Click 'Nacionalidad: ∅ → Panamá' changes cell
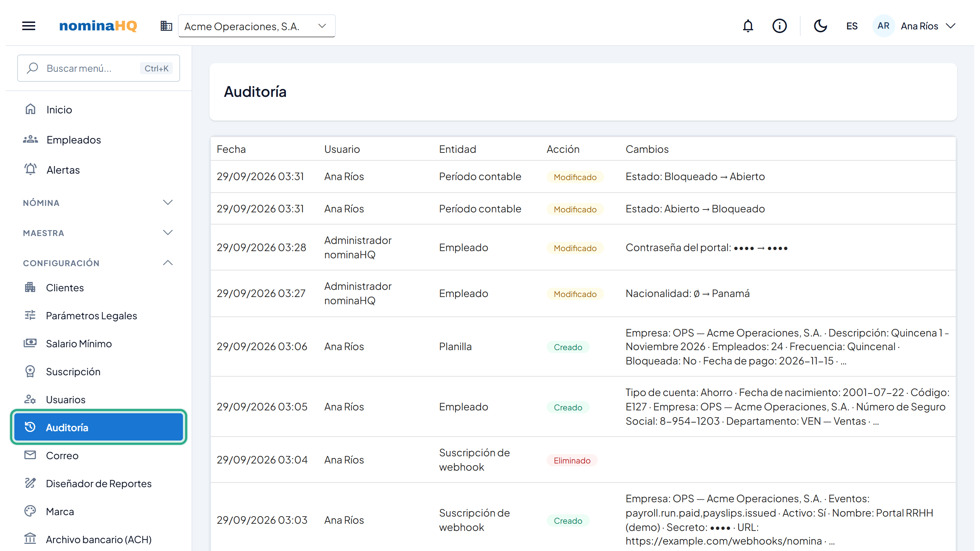This screenshot has height=551, width=980. [x=687, y=293]
